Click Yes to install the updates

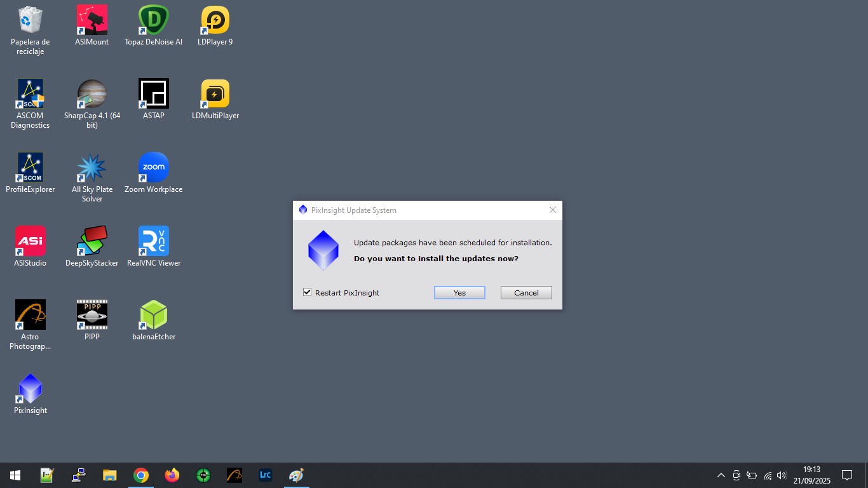pos(459,292)
